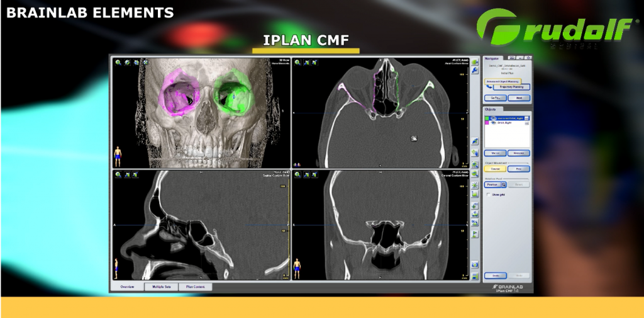Open the brightness windowing tool in the side toolbar
Image resolution: width=644 pixels, height=318 pixels.
click(475, 185)
